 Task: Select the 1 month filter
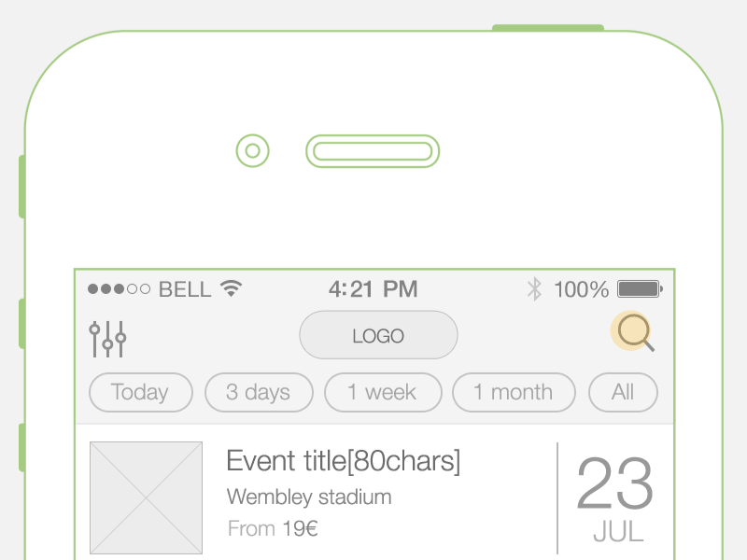(x=513, y=392)
